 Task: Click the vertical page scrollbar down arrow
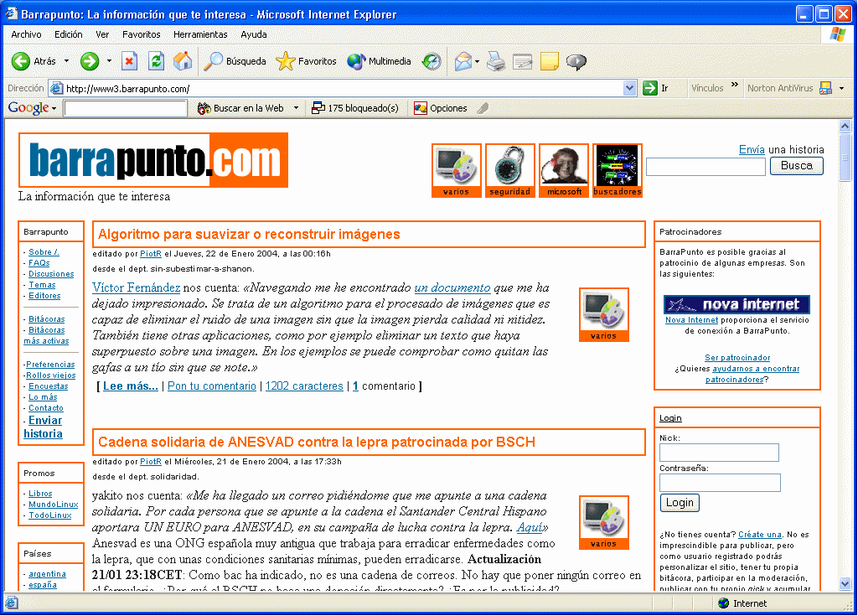click(x=845, y=584)
